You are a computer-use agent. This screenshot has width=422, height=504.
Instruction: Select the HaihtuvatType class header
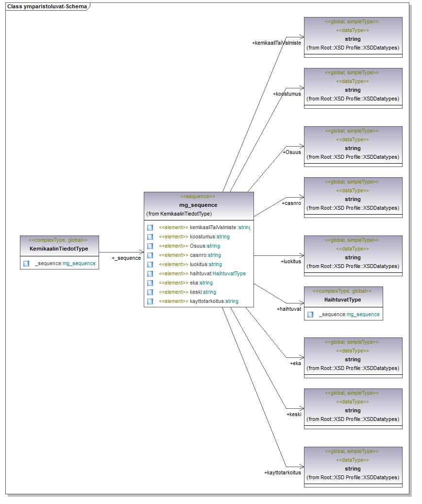[x=342, y=300]
